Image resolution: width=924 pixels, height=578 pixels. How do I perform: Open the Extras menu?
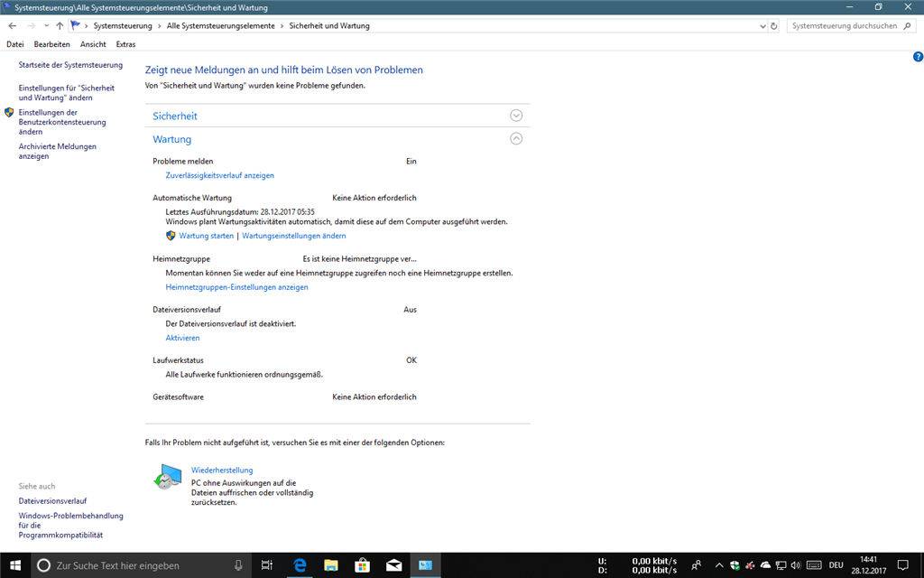pyautogui.click(x=125, y=44)
